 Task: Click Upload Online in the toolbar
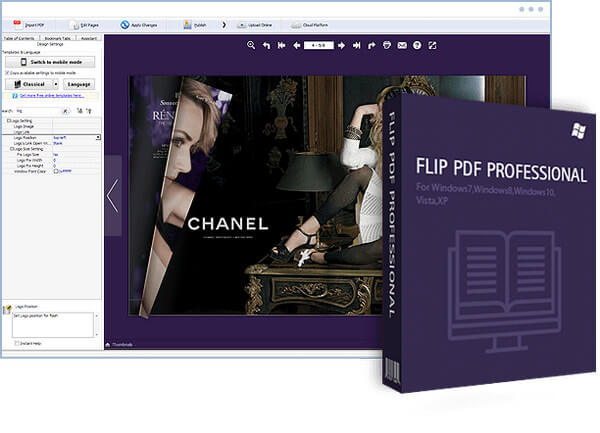click(x=254, y=25)
